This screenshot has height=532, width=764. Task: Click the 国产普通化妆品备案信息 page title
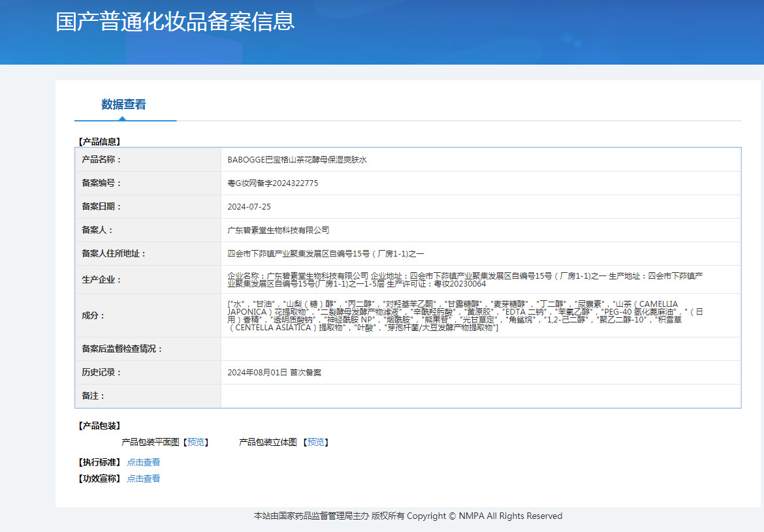pyautogui.click(x=175, y=22)
